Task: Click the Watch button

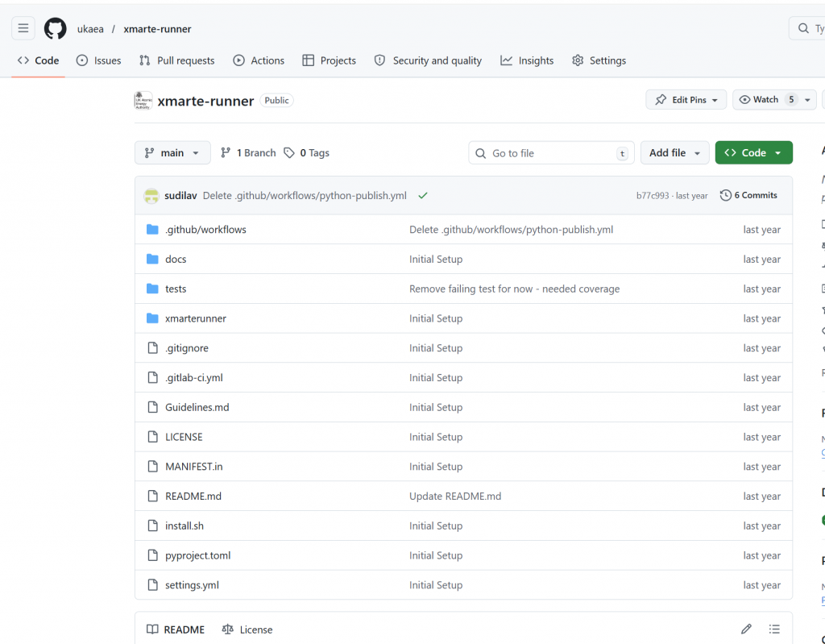Action: click(758, 100)
